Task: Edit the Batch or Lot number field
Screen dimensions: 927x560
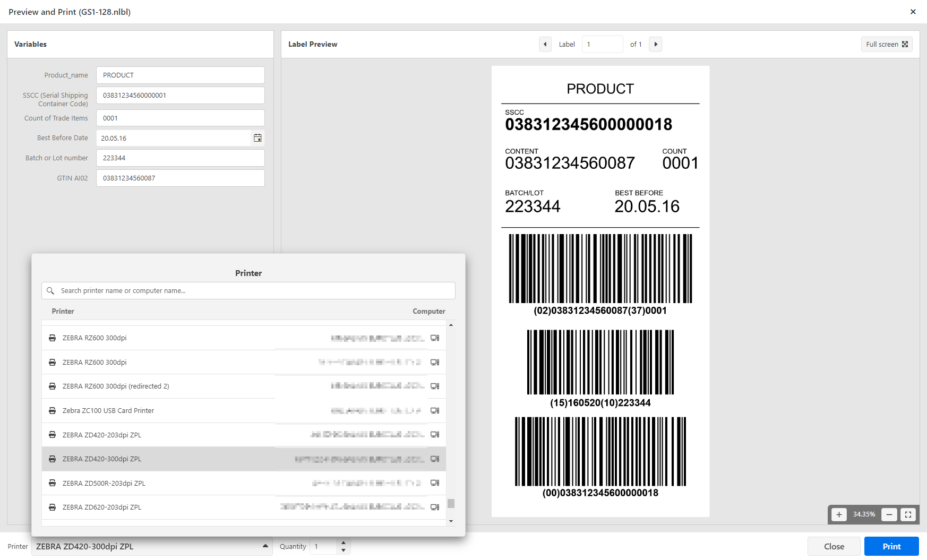Action: (180, 158)
